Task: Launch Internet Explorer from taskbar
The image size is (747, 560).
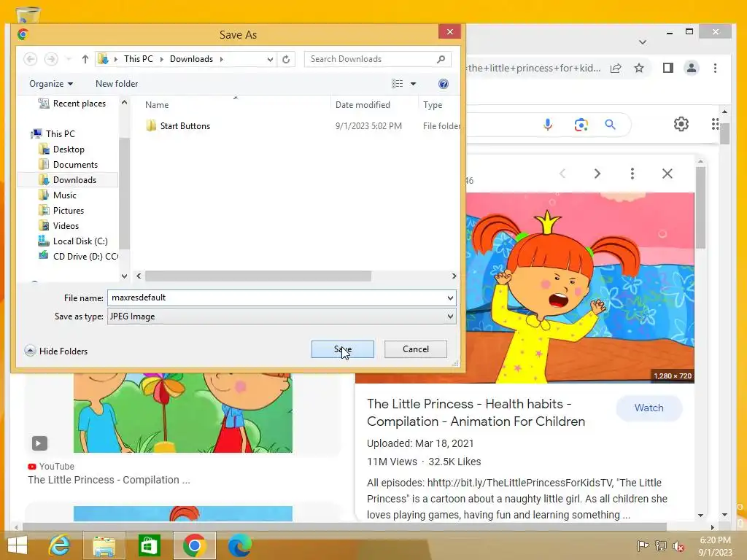Action: (x=60, y=545)
